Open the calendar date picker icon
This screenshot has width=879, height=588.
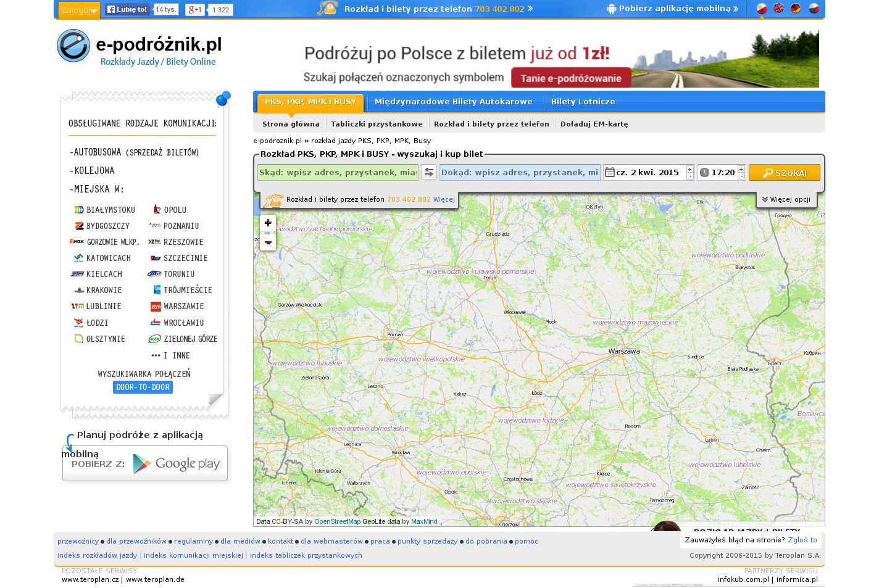(x=609, y=173)
